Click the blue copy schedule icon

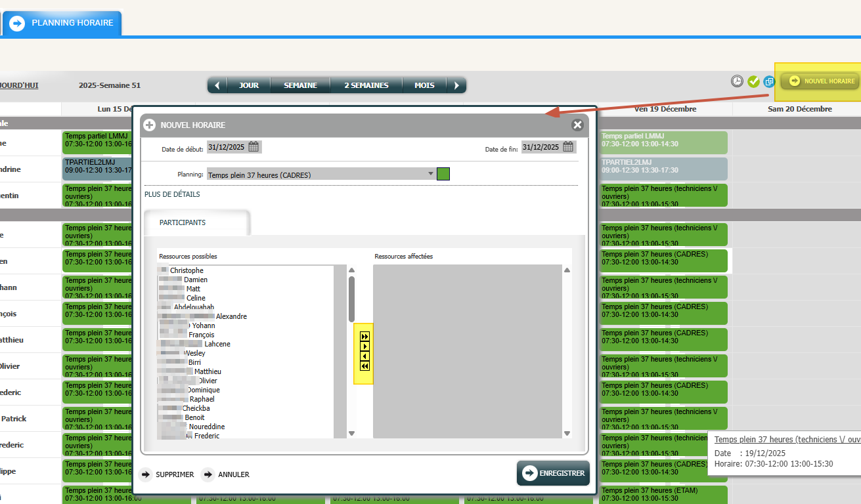(x=769, y=81)
